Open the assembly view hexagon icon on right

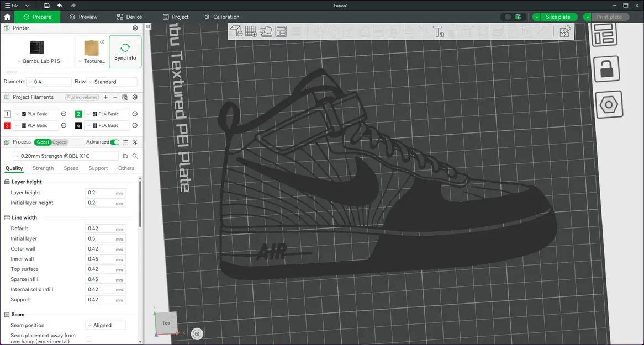coord(609,104)
